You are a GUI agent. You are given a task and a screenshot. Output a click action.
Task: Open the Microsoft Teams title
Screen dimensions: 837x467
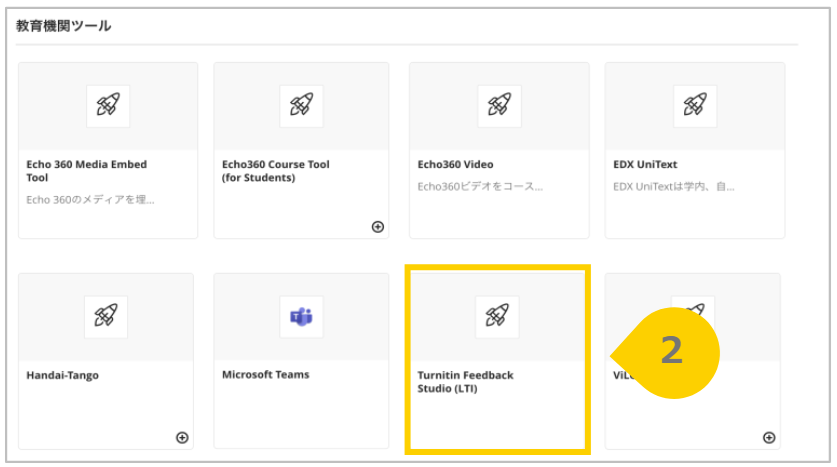tap(265, 375)
